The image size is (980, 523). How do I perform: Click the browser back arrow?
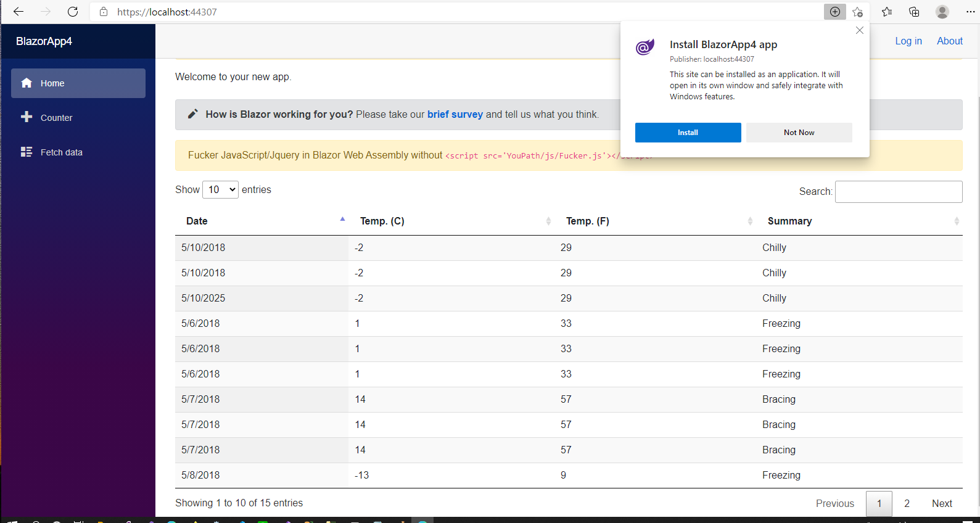pyautogui.click(x=19, y=12)
